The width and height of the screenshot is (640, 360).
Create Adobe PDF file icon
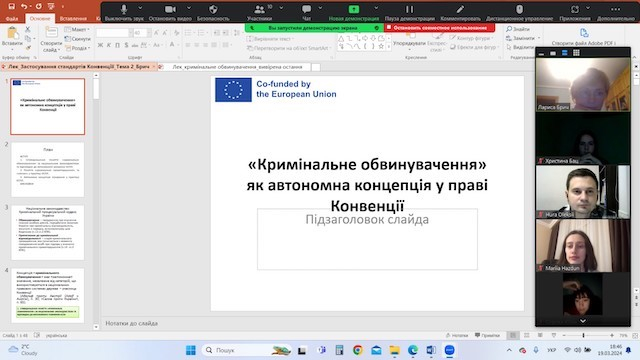click(584, 33)
